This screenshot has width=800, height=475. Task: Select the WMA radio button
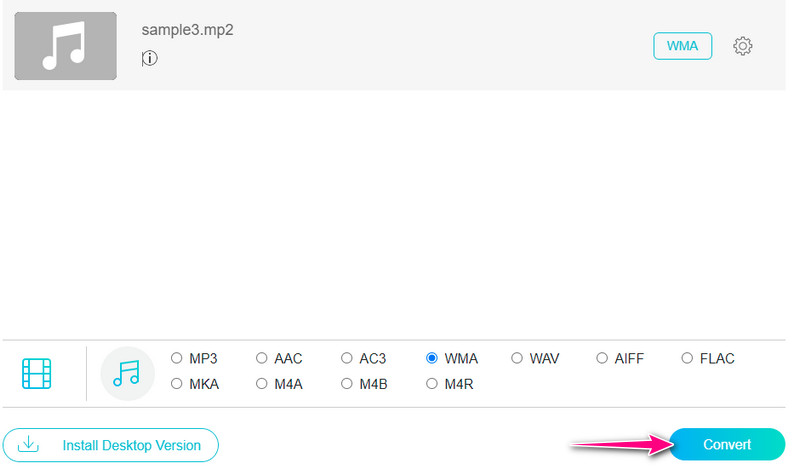click(x=432, y=358)
